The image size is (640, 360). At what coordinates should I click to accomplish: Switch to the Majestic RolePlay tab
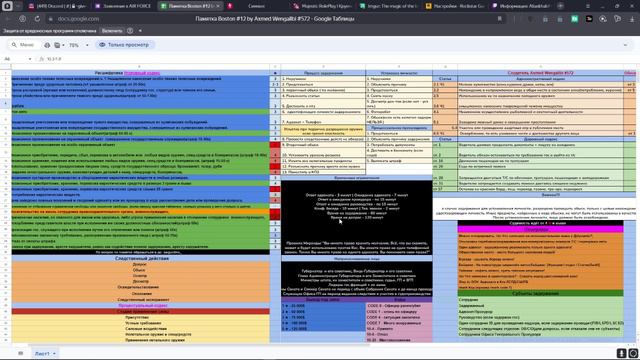click(322, 6)
